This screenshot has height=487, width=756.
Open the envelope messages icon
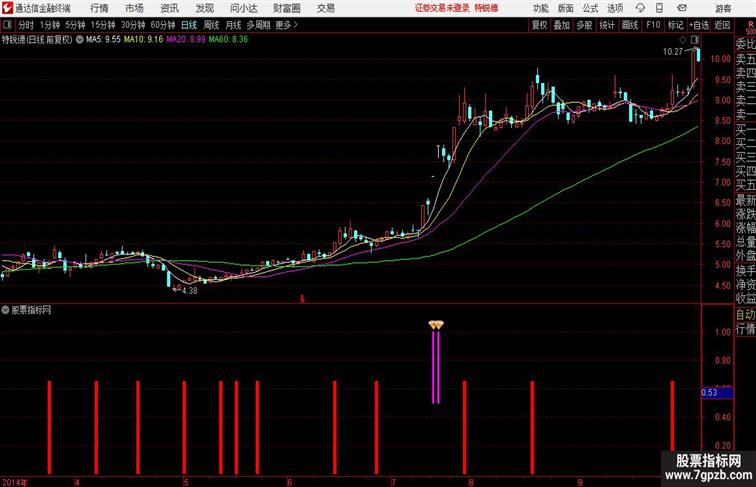[682, 8]
